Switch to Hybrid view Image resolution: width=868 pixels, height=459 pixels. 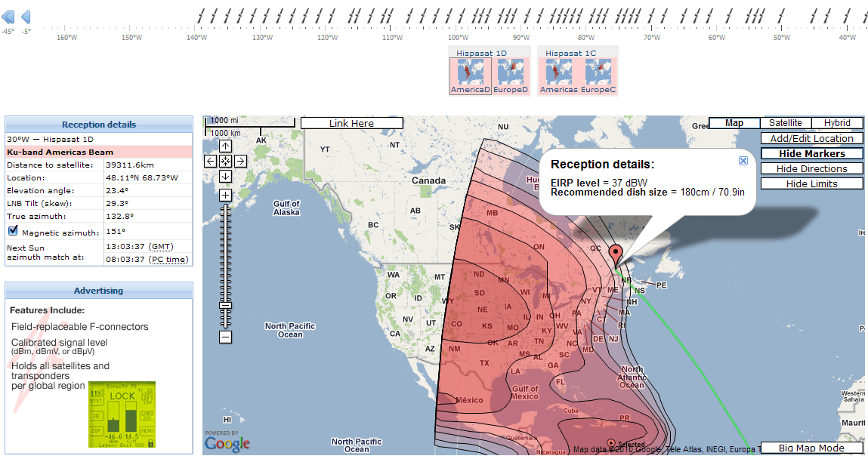point(837,123)
